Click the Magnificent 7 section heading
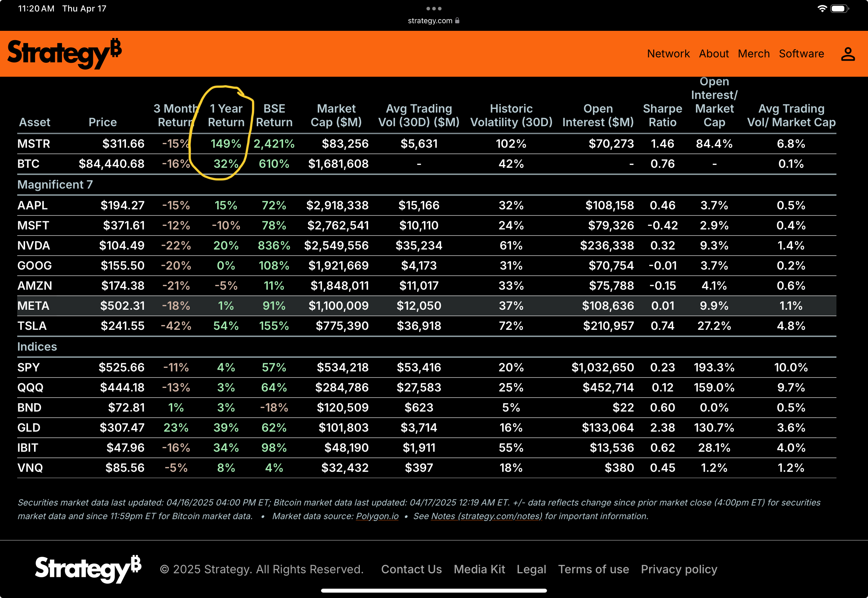Viewport: 868px width, 598px height. tap(55, 185)
